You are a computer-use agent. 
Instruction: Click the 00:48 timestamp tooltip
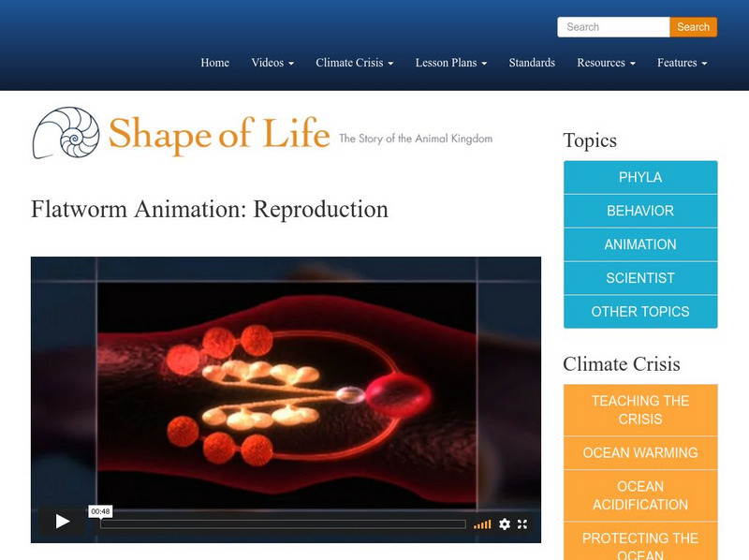(100, 511)
